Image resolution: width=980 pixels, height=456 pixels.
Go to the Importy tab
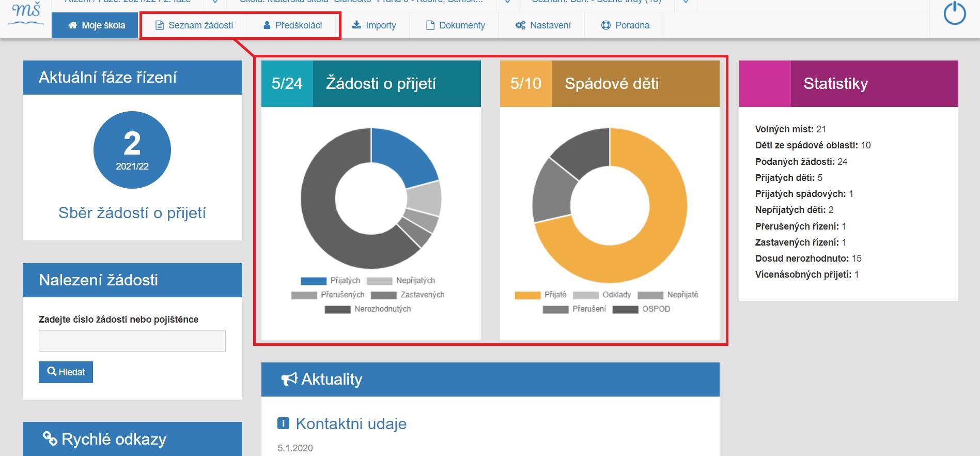pos(374,25)
